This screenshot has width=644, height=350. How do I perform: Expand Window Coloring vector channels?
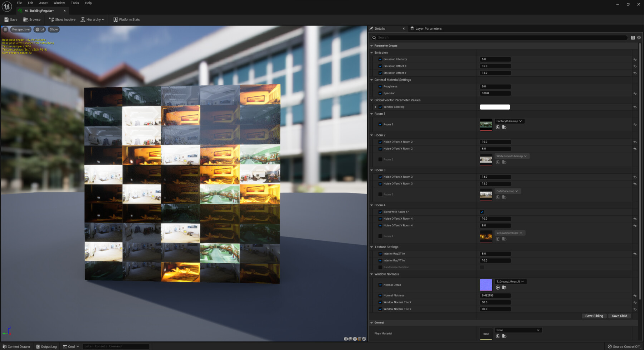375,107
